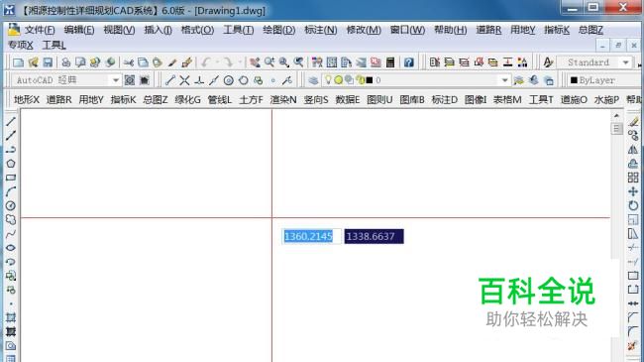
Task: Click the Pan realtime icon
Action: [x=255, y=62]
